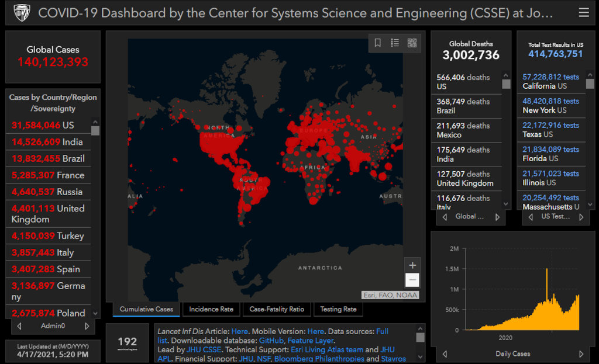This screenshot has height=364, width=599.
Task: Click the Johns Hopkins shield logo
Action: point(22,13)
